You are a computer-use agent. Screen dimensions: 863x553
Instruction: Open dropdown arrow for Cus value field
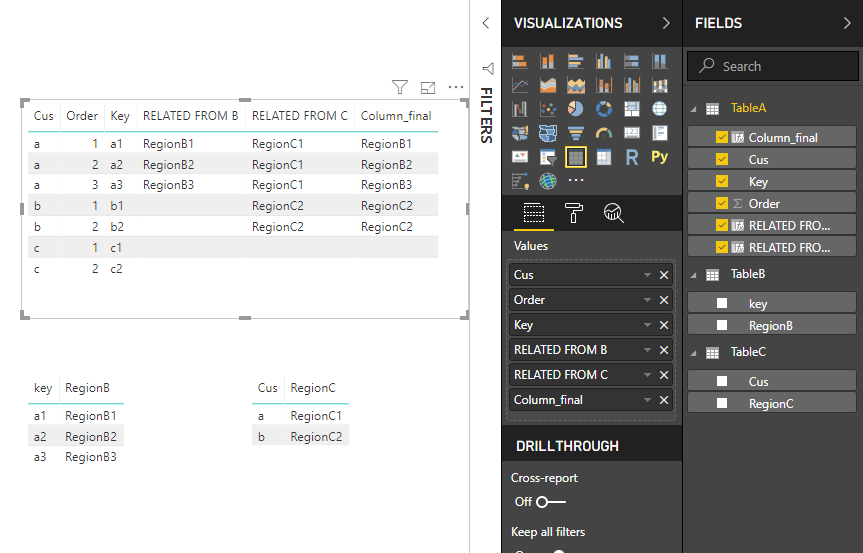[647, 275]
